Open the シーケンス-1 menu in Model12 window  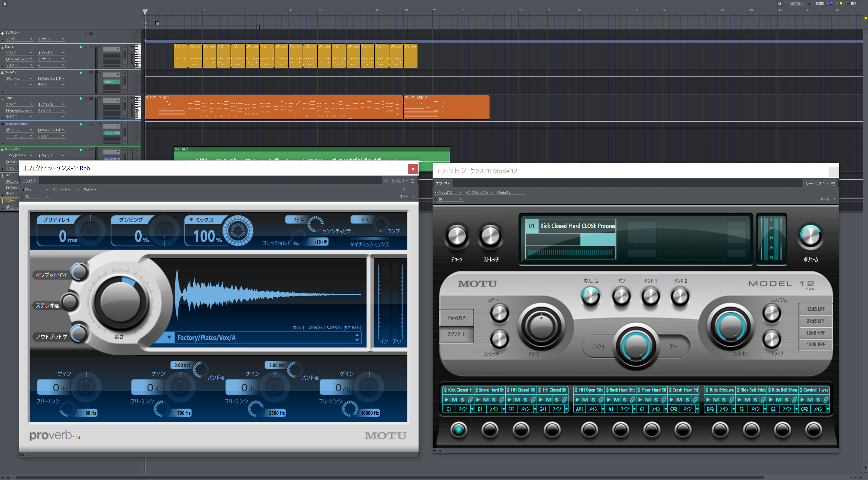tap(817, 184)
